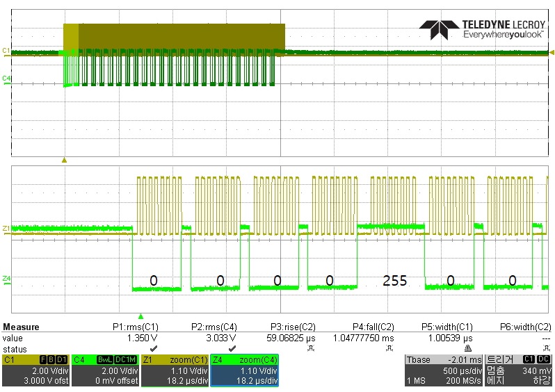Click the DC1M coupling badge on C4
Image resolution: width=555 pixels, height=392 pixels.
(126, 360)
